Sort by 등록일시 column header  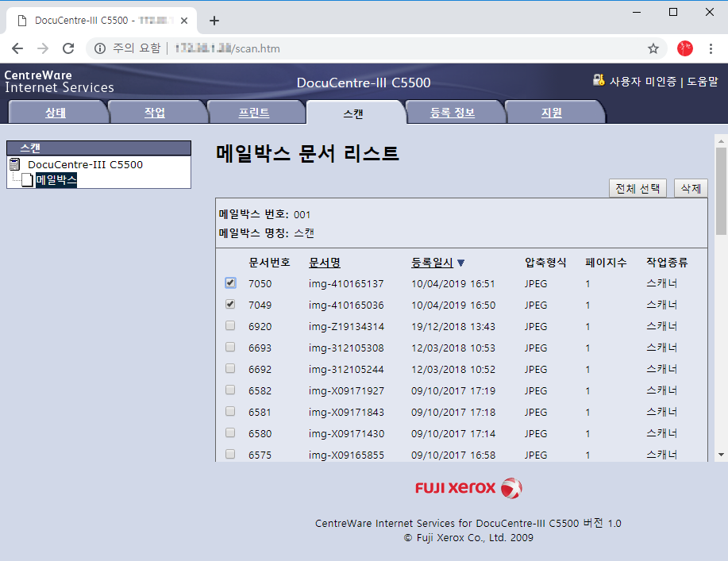pos(432,263)
